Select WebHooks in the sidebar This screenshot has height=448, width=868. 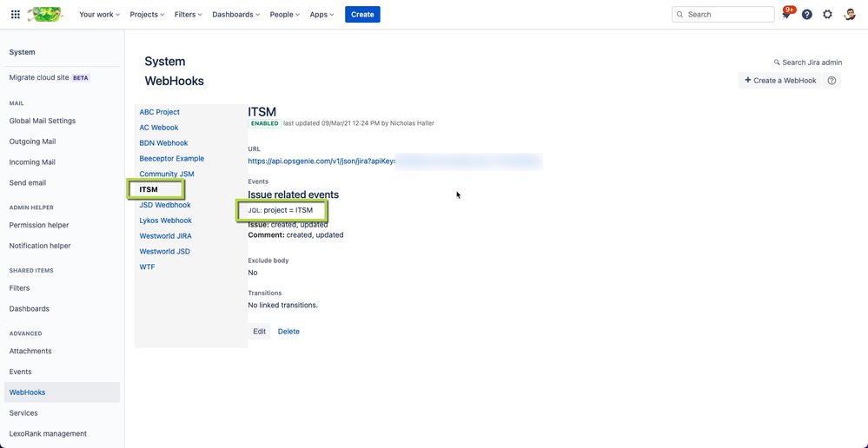(x=62, y=392)
